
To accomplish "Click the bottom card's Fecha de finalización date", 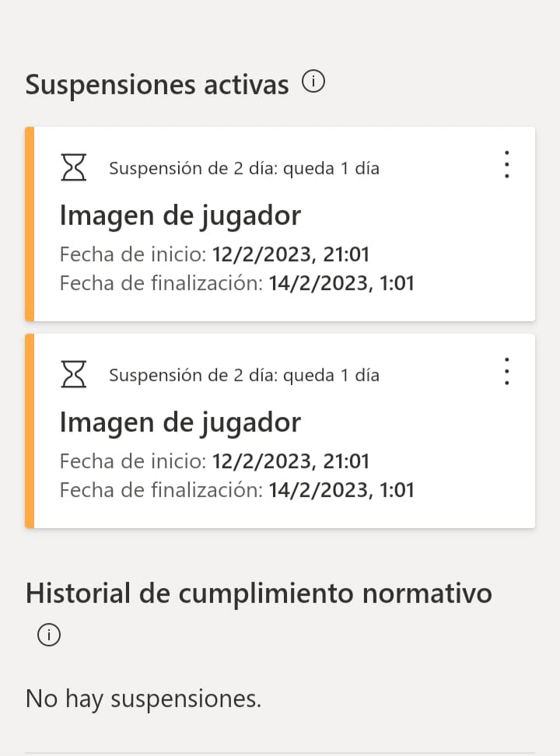I will pos(341,490).
